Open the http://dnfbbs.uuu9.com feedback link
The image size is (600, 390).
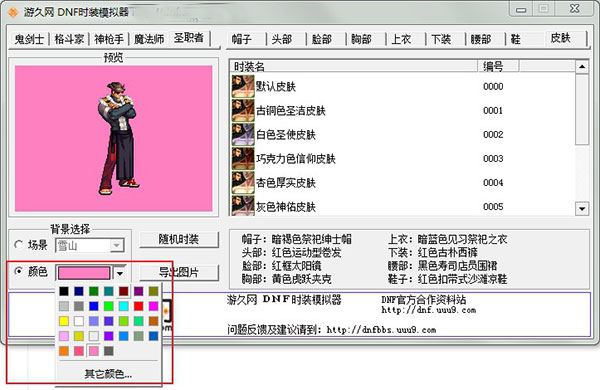[381, 330]
